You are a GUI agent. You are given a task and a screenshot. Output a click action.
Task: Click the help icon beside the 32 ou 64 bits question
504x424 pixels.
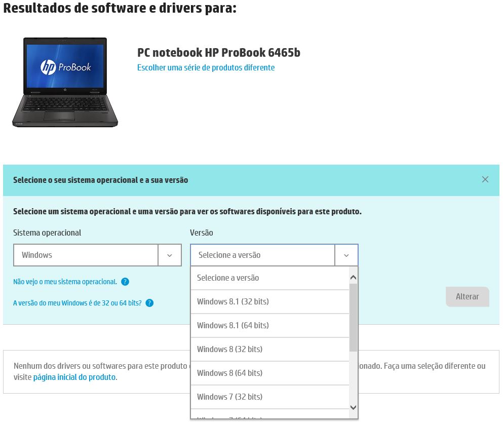[x=149, y=303]
